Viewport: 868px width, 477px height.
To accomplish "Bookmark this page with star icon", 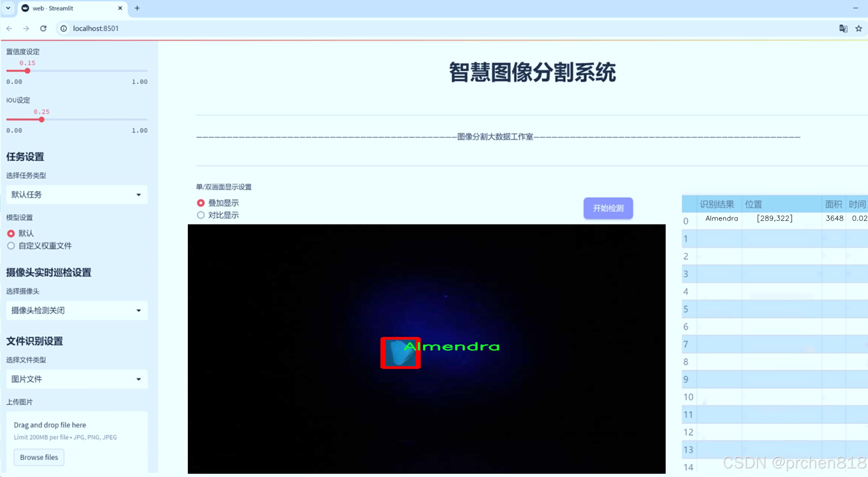I will pos(859,28).
